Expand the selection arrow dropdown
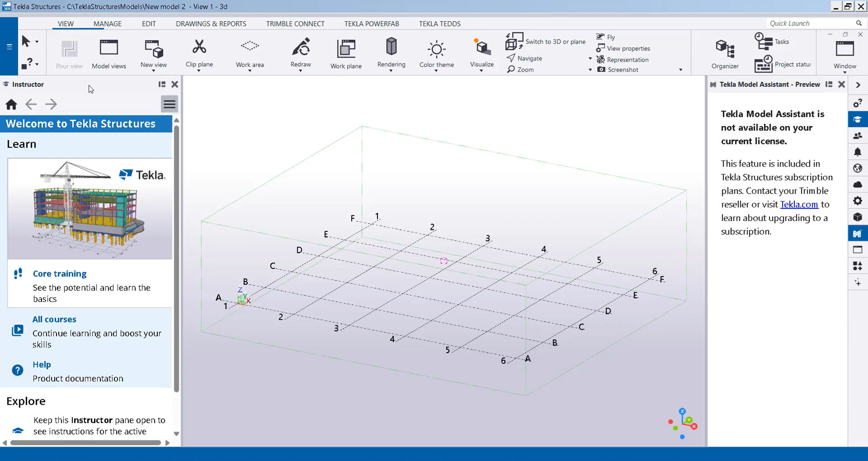The height and width of the screenshot is (461, 868). coord(37,42)
